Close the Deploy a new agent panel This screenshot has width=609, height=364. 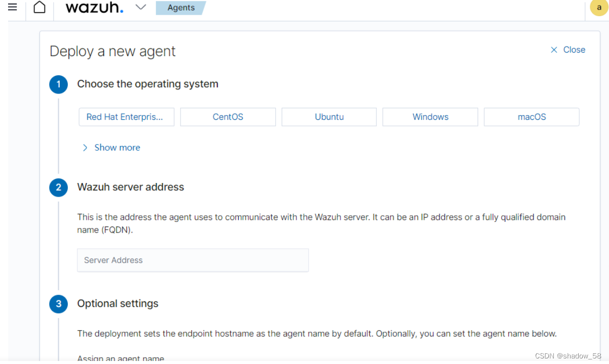568,50
